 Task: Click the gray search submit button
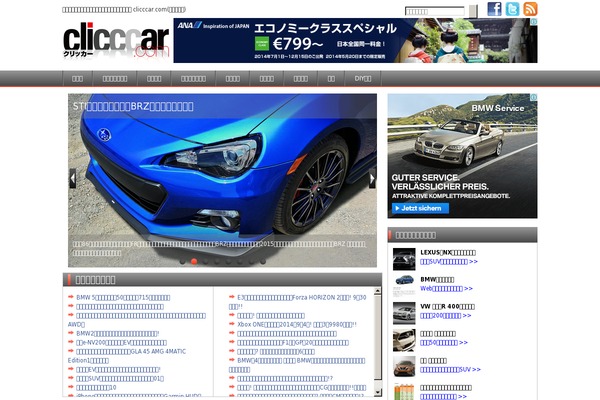click(x=473, y=11)
